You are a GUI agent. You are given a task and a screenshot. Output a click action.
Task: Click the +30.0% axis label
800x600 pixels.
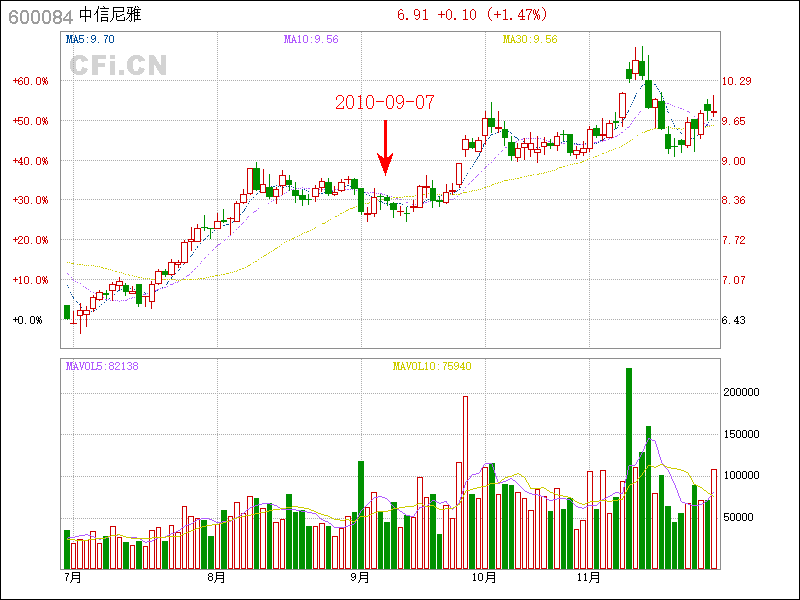click(31, 201)
